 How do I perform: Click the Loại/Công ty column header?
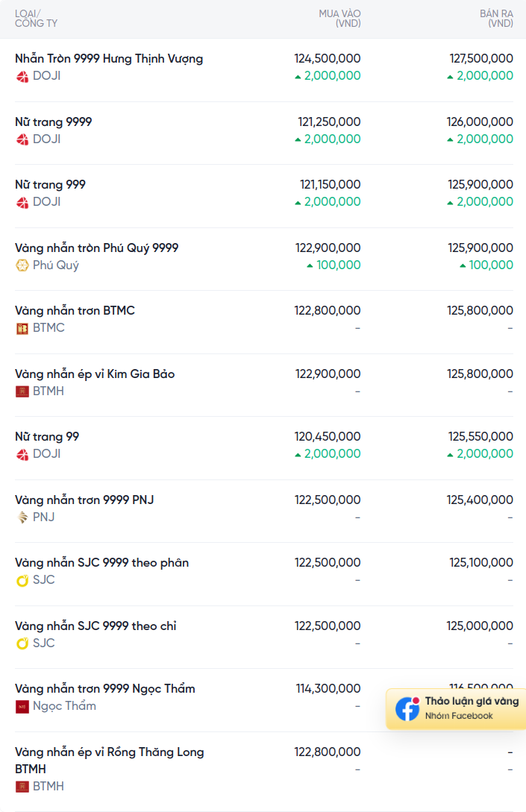36,19
